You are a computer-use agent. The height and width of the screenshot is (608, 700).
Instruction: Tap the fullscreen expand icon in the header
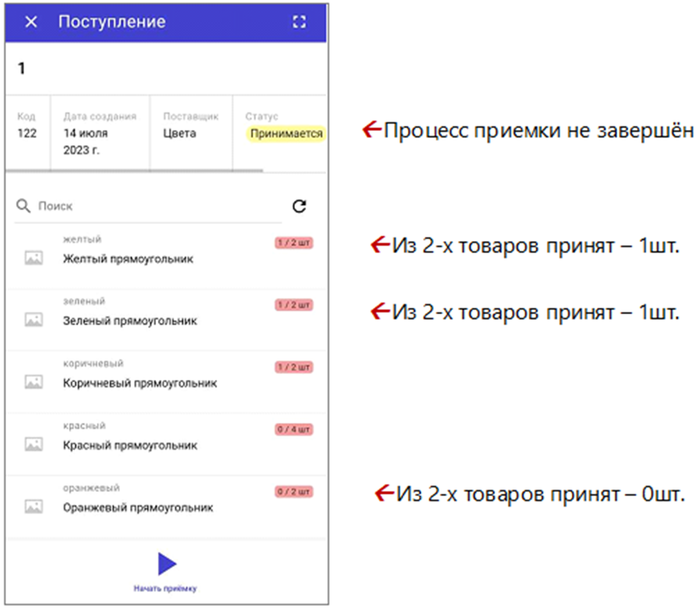(299, 22)
